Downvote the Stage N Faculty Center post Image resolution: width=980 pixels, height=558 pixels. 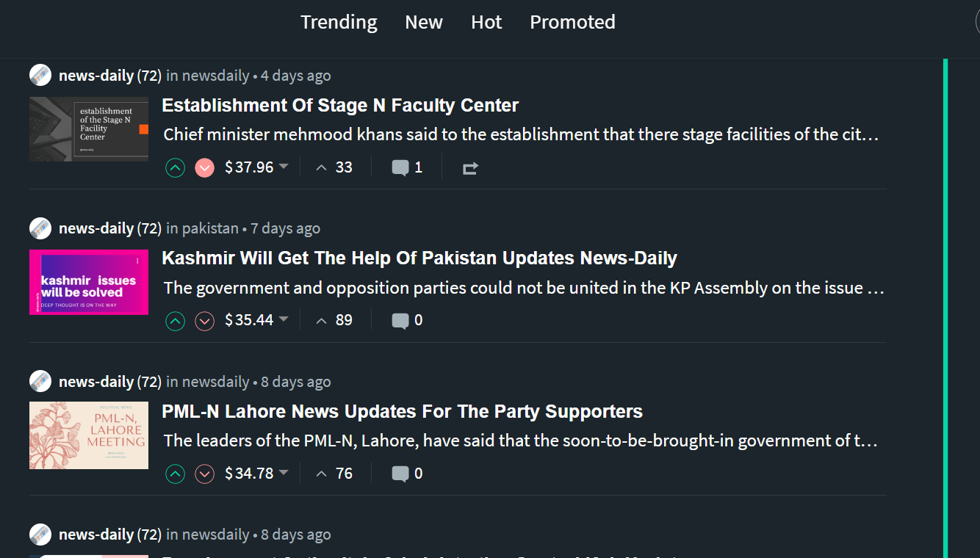click(204, 167)
